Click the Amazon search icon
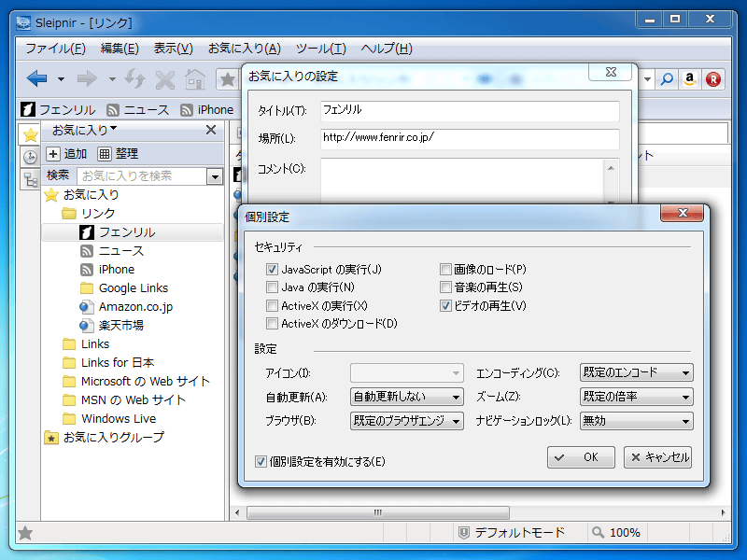Screen dimensions: 747x560 (690, 80)
